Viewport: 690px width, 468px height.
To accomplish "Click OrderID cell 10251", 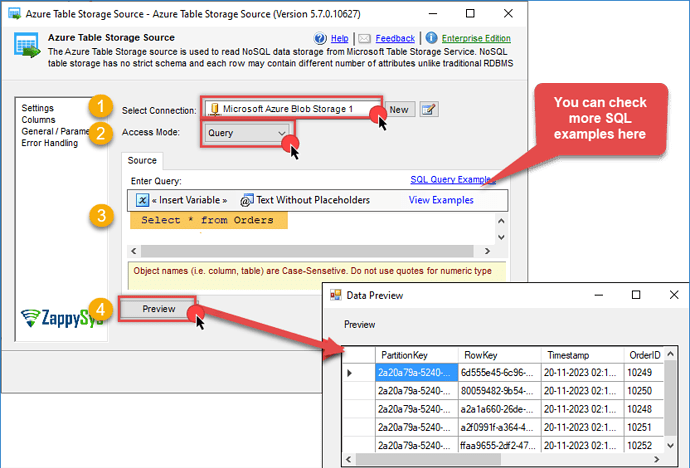I will tap(644, 427).
